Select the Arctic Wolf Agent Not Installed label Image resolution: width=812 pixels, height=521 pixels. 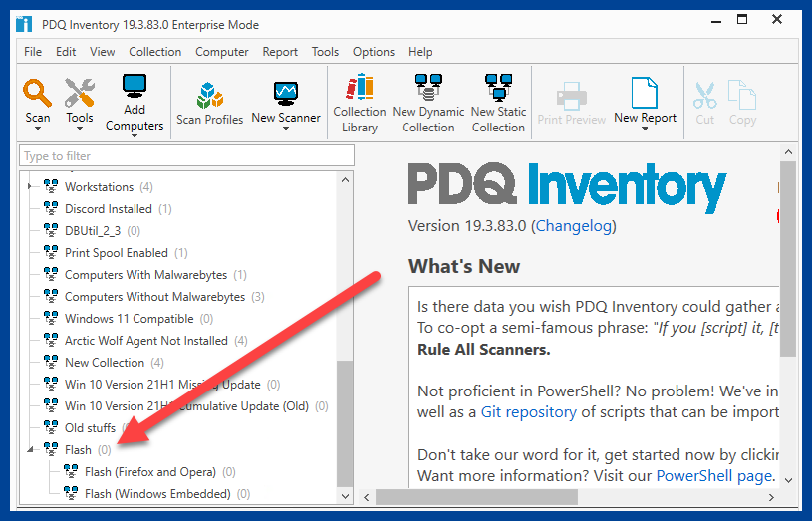coord(146,341)
